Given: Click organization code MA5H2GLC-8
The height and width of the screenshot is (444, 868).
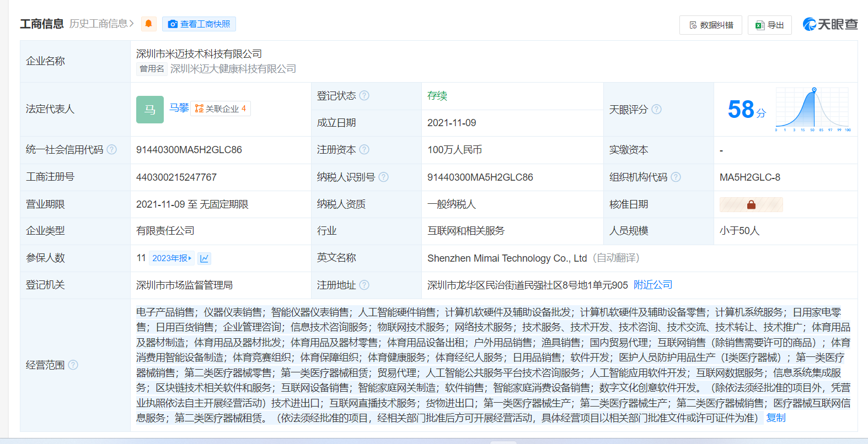Looking at the screenshot, I should [x=750, y=177].
